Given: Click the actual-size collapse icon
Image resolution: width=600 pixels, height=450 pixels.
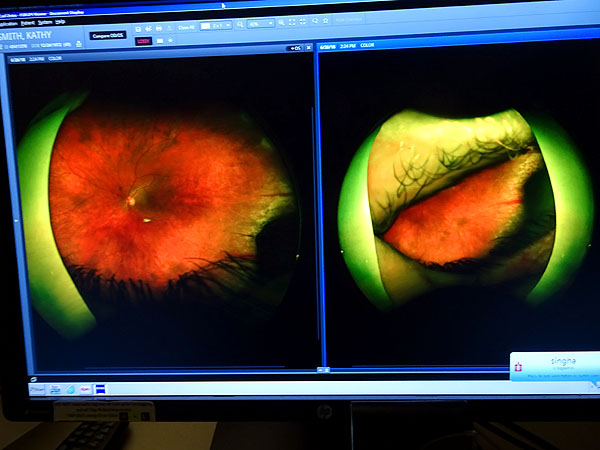Looking at the screenshot, I should (x=303, y=22).
